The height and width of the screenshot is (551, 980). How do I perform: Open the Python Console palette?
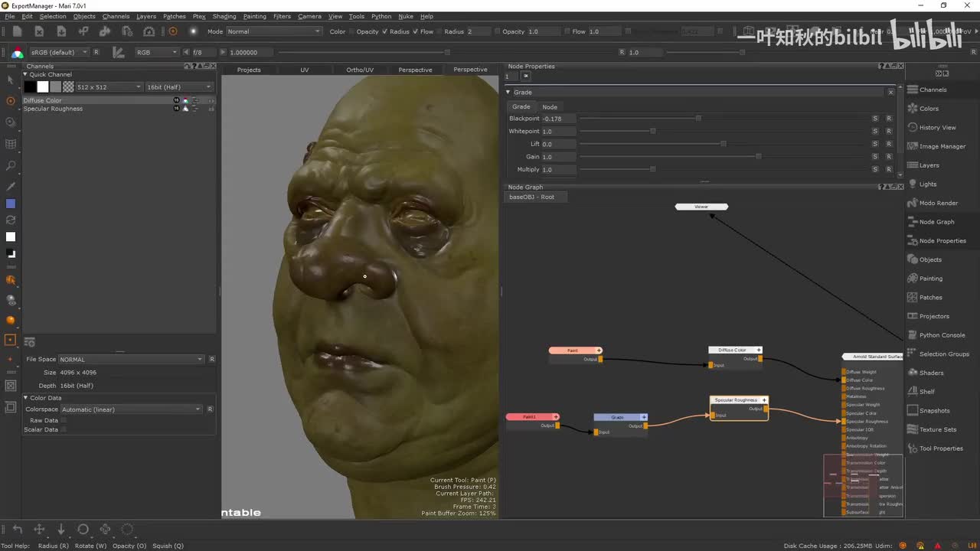tap(942, 335)
